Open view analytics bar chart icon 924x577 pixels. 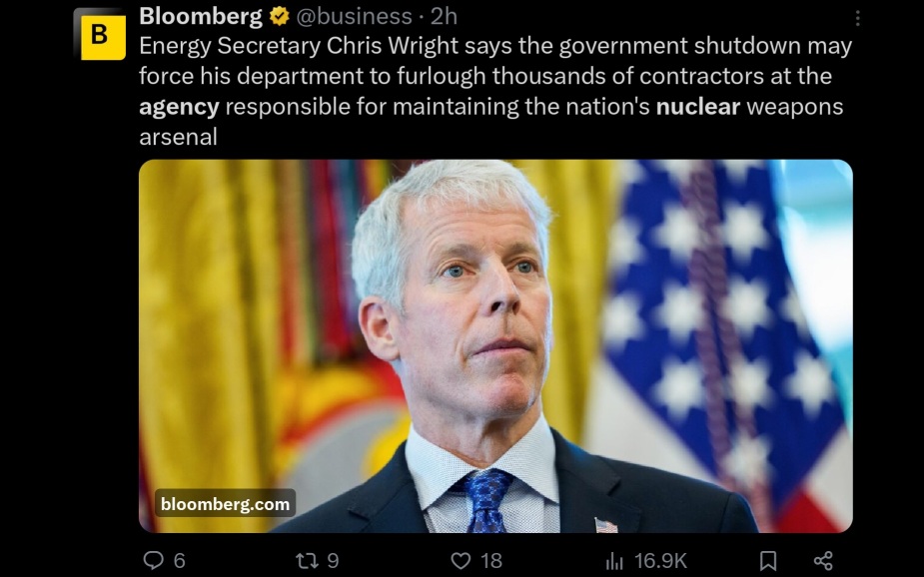click(614, 561)
